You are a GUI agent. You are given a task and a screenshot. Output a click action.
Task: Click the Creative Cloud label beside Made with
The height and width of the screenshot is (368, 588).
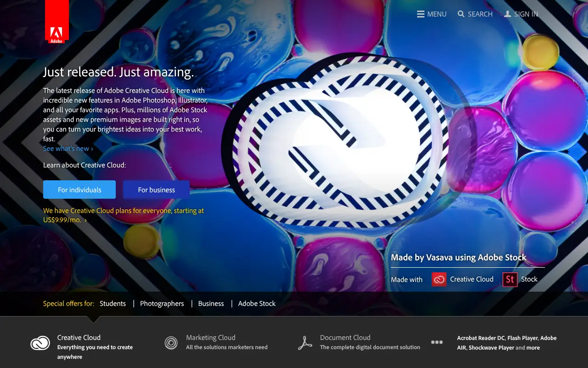tap(472, 279)
